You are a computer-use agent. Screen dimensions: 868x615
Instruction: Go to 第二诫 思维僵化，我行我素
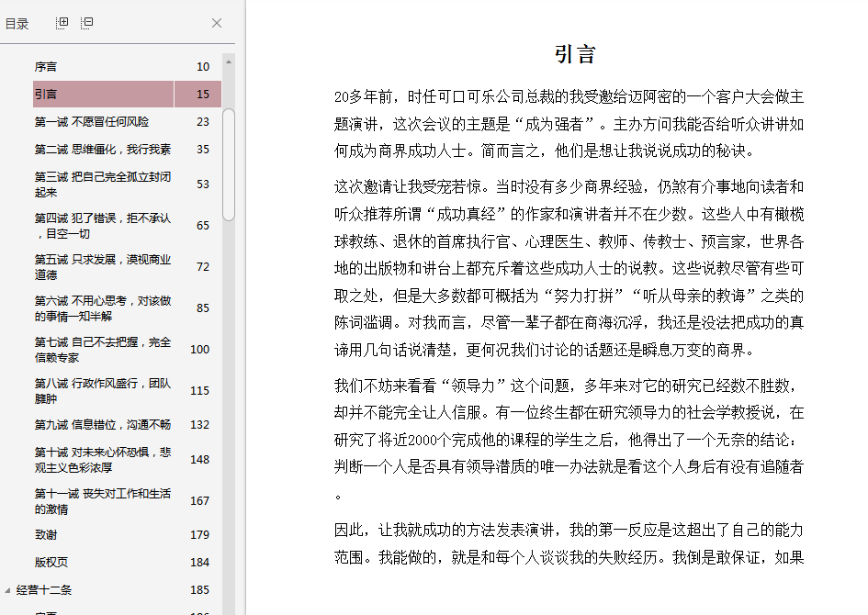pyautogui.click(x=102, y=150)
